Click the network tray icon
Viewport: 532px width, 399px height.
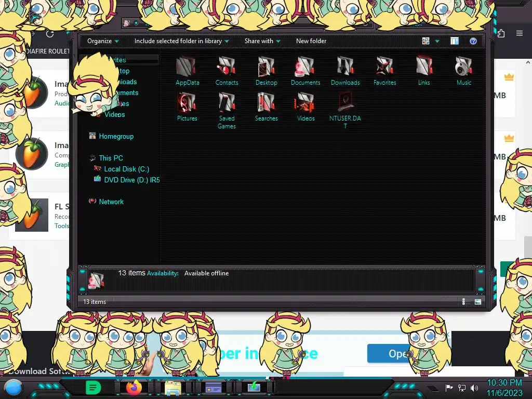(462, 388)
